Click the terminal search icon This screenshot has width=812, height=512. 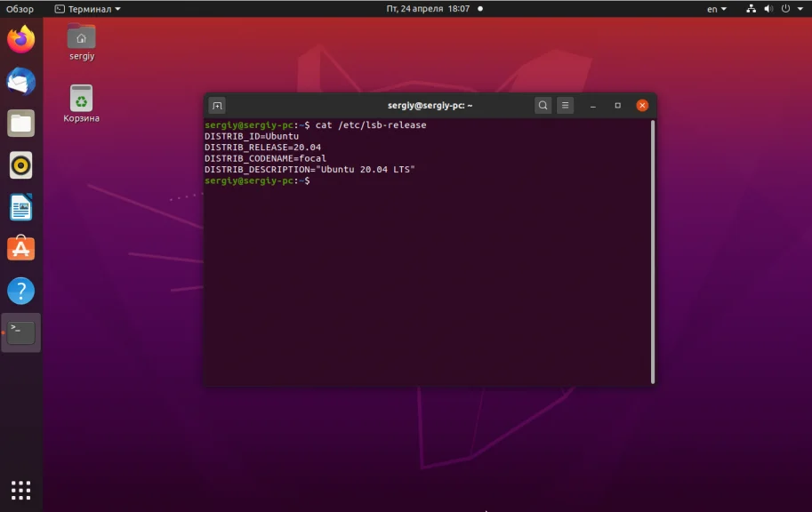[543, 106]
